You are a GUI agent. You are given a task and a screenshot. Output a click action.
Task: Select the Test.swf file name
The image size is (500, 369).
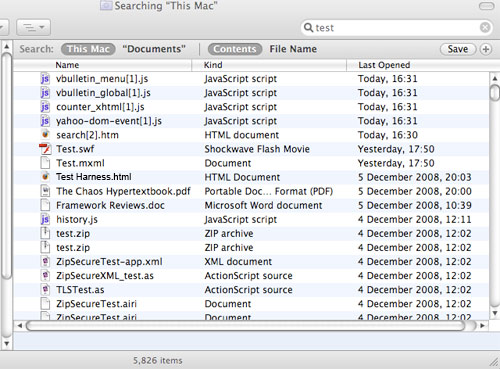pos(75,149)
